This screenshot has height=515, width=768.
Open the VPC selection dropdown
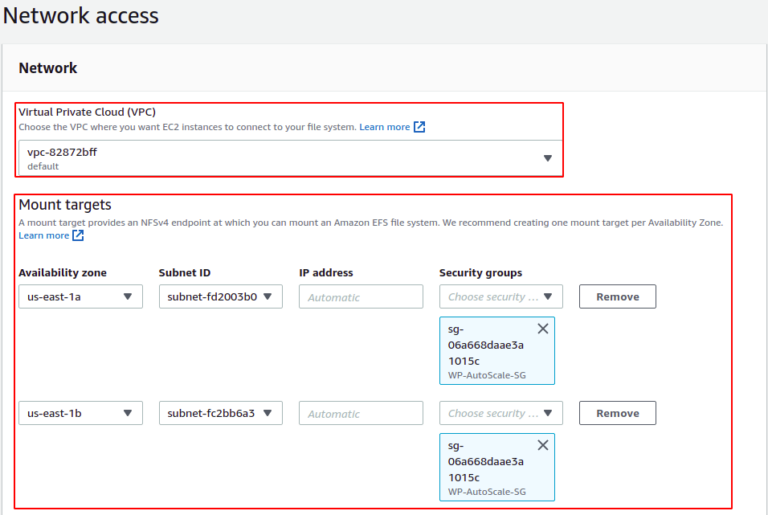point(290,158)
